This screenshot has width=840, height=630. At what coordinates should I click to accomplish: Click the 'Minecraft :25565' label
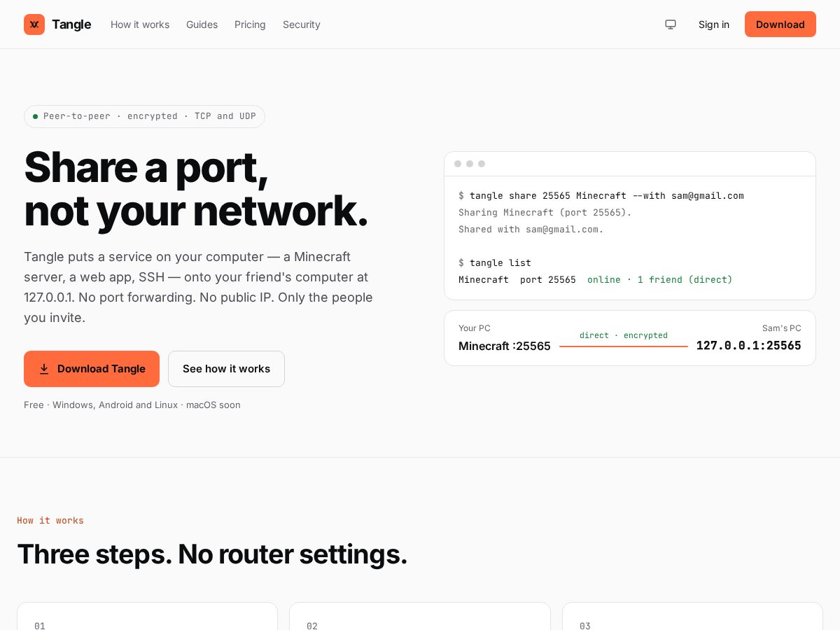coord(505,346)
